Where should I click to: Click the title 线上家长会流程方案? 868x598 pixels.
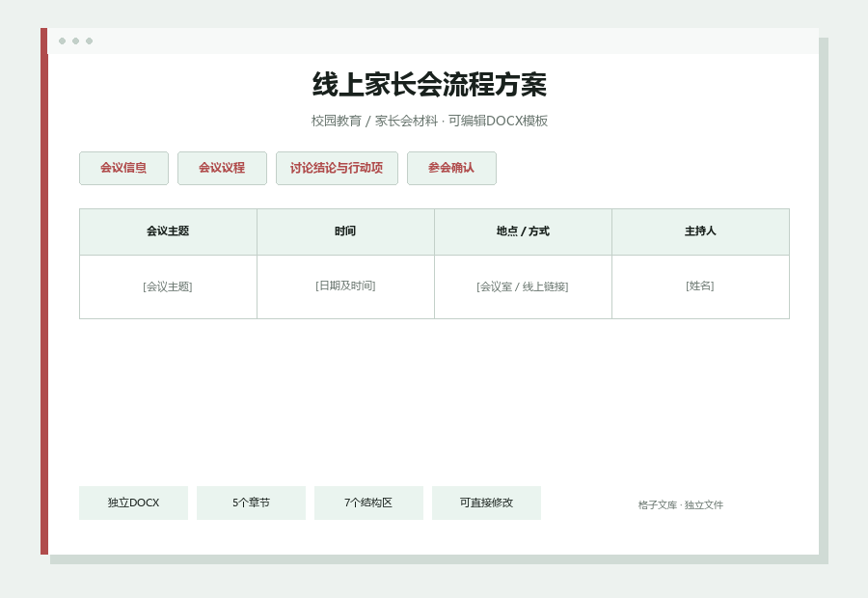pos(429,85)
